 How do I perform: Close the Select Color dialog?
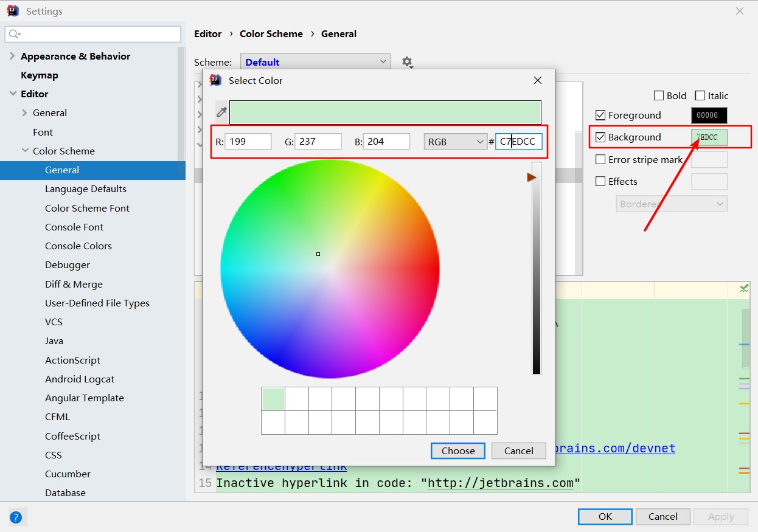coord(537,80)
